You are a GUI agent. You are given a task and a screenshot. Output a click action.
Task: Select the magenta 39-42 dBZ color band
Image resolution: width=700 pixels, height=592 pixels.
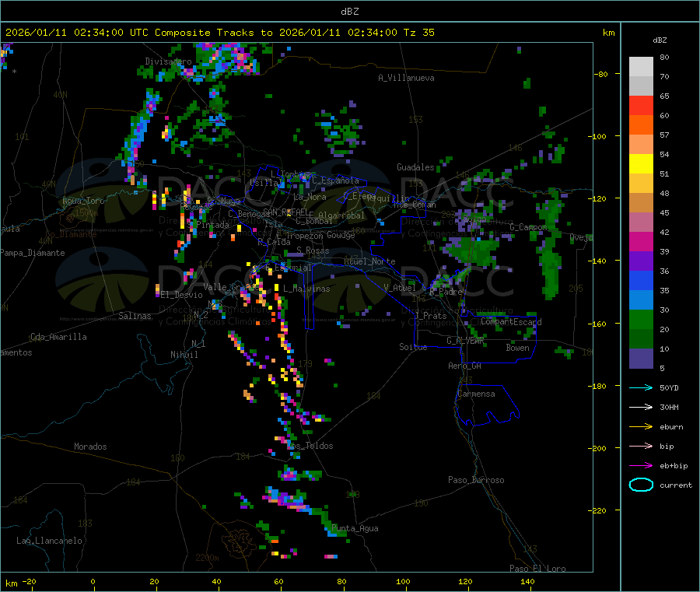(641, 241)
